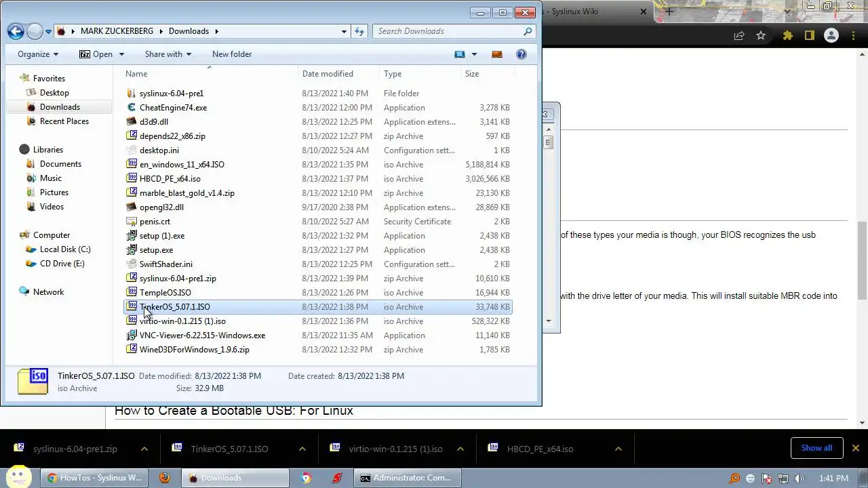The image size is (868, 488).
Task: Select Recent Places in sidebar
Action: coord(64,121)
